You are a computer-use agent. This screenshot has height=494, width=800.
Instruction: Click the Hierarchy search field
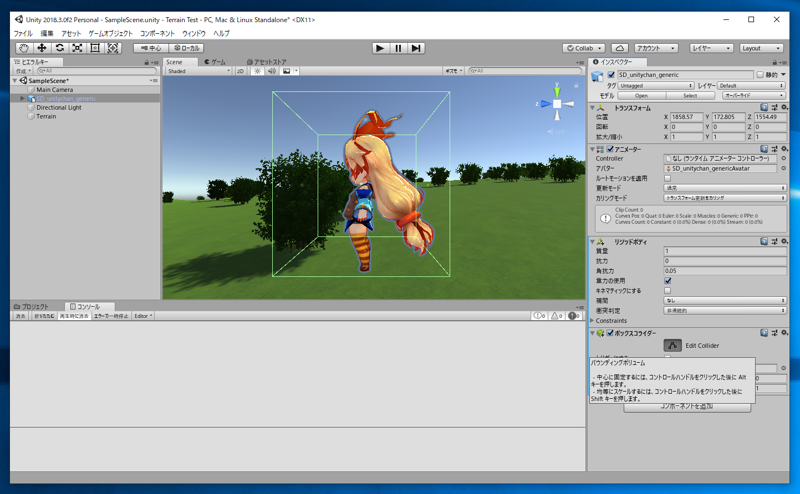[x=97, y=71]
